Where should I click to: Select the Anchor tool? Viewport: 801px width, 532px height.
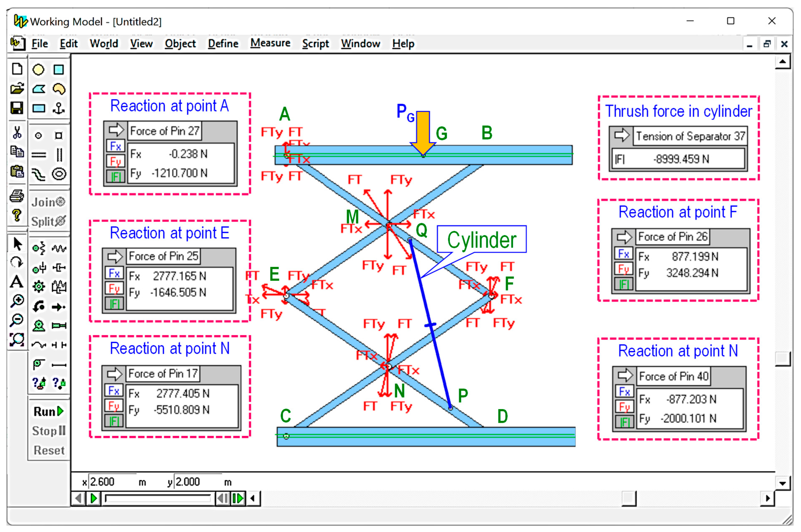tap(59, 108)
